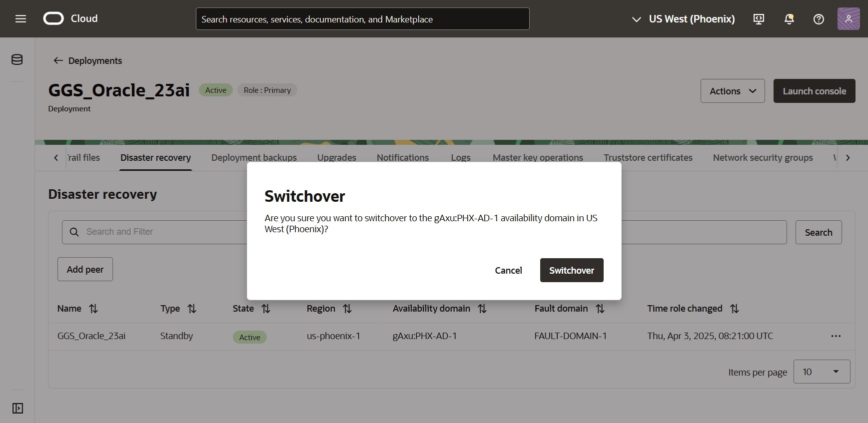Screen dimensions: 868x423
Task: Open the Actions dropdown
Action: (733, 91)
